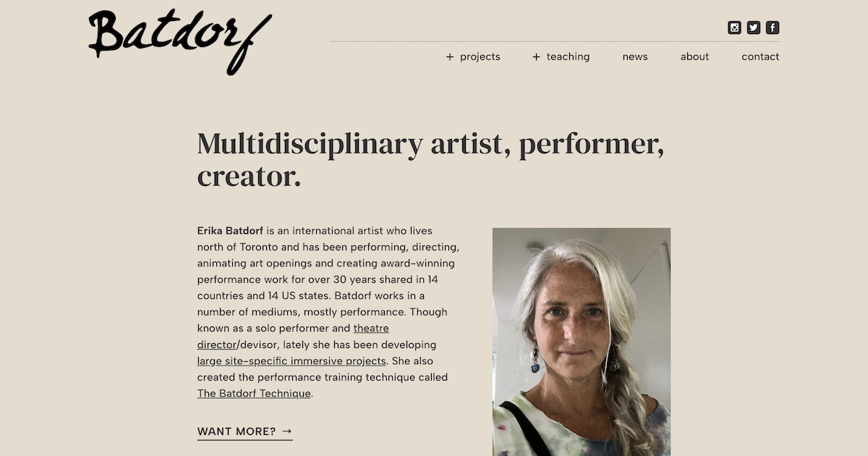The image size is (868, 456).
Task: Open the about menu item
Action: 694,56
